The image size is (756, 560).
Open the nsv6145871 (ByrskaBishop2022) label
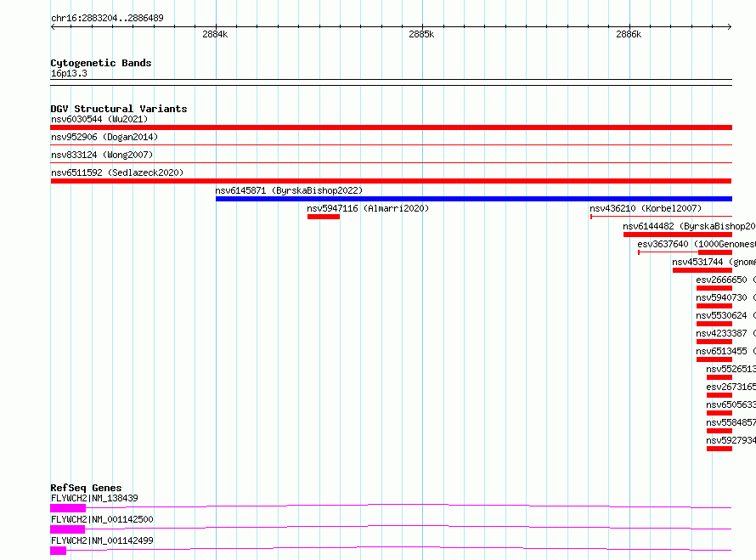289,190
